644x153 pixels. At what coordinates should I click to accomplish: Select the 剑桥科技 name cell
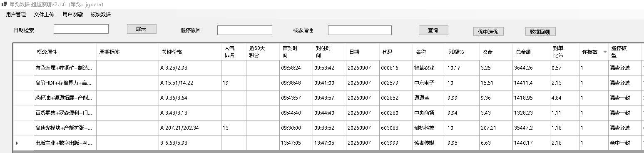click(429, 128)
